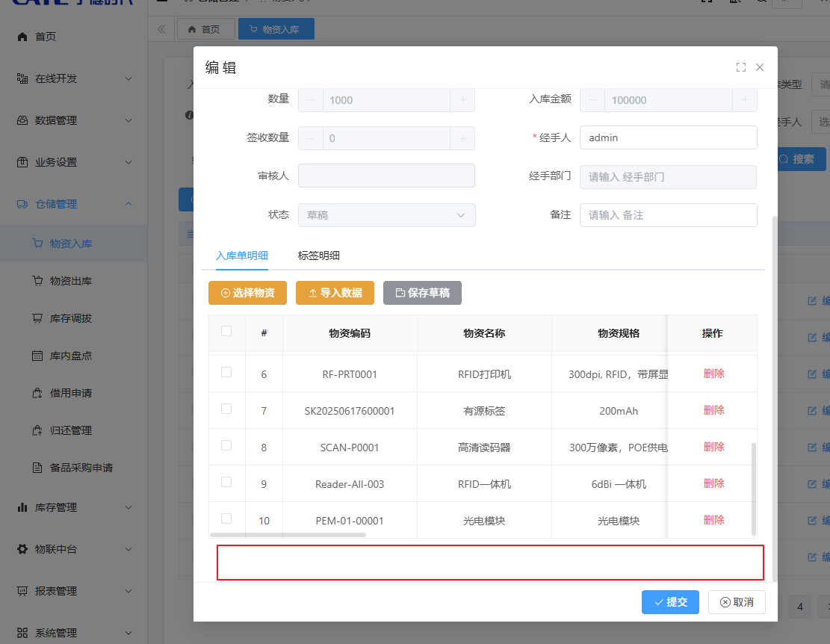Click the 提交 submit button
Screen dimensions: 830x644
(669, 602)
